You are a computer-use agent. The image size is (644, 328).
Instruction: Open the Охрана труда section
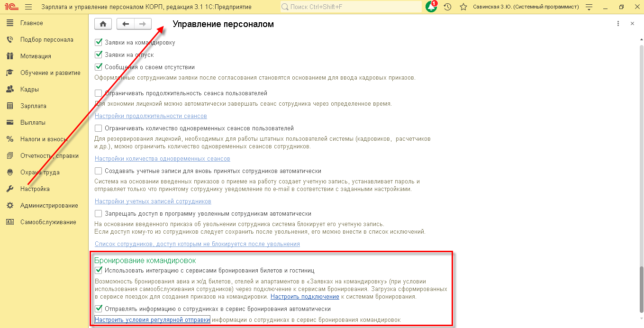click(x=45, y=173)
